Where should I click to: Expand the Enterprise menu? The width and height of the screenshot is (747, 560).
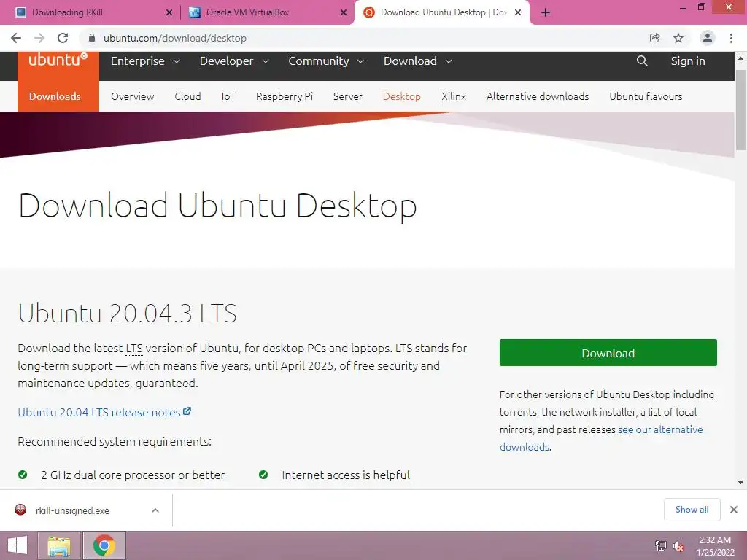tap(145, 61)
